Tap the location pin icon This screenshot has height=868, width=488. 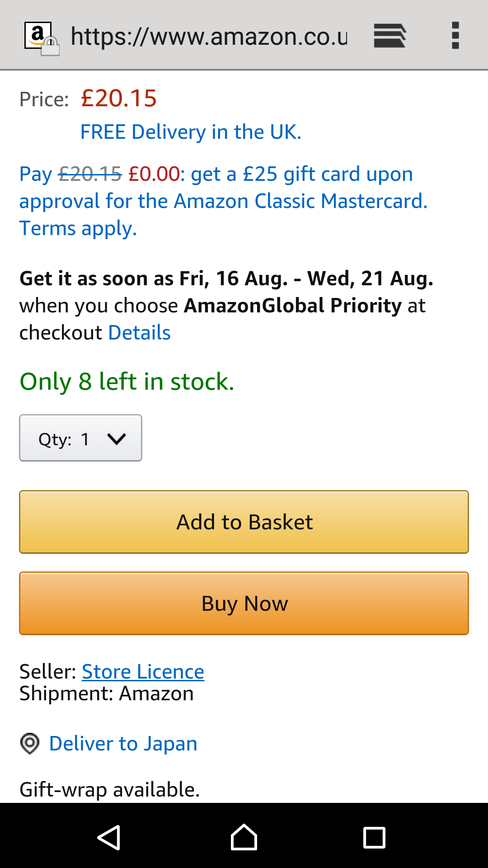click(30, 743)
